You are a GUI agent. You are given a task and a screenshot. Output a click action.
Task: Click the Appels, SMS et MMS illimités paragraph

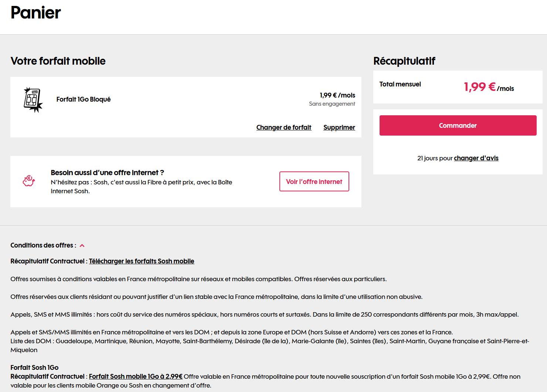coord(265,314)
